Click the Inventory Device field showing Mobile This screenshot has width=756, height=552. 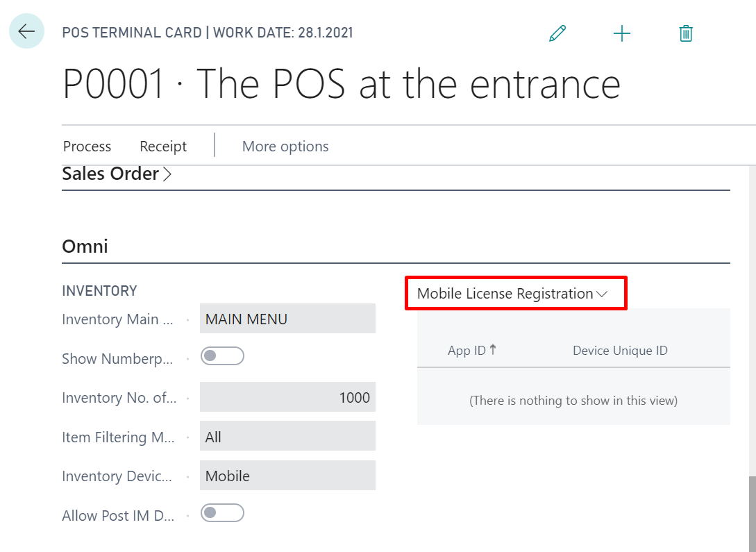coord(287,476)
